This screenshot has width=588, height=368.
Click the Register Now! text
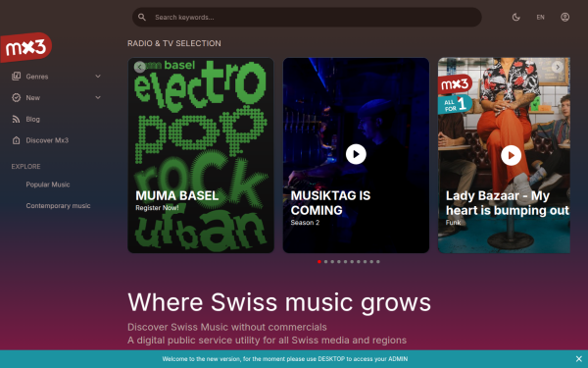click(x=157, y=208)
